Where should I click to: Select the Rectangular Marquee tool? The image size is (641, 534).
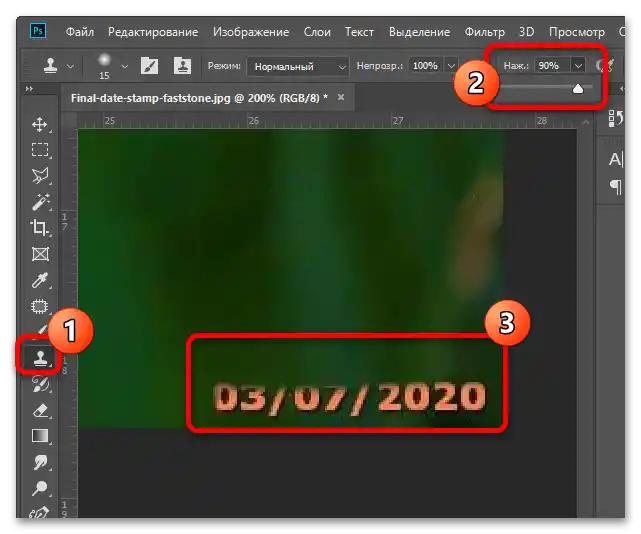[x=40, y=150]
